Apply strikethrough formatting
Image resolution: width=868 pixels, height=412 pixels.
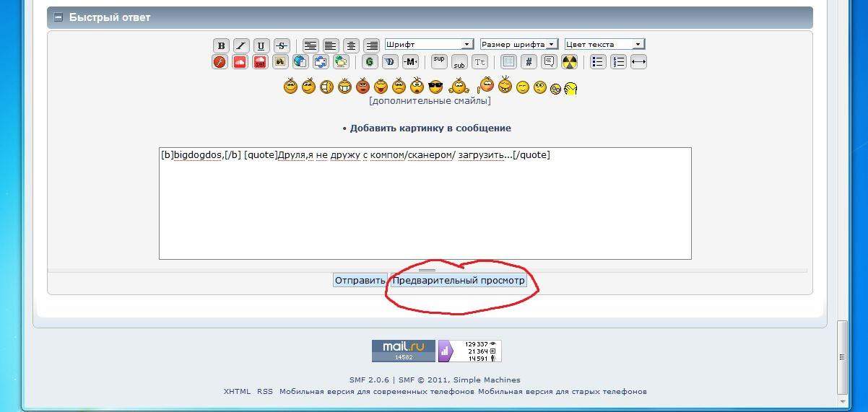click(282, 45)
